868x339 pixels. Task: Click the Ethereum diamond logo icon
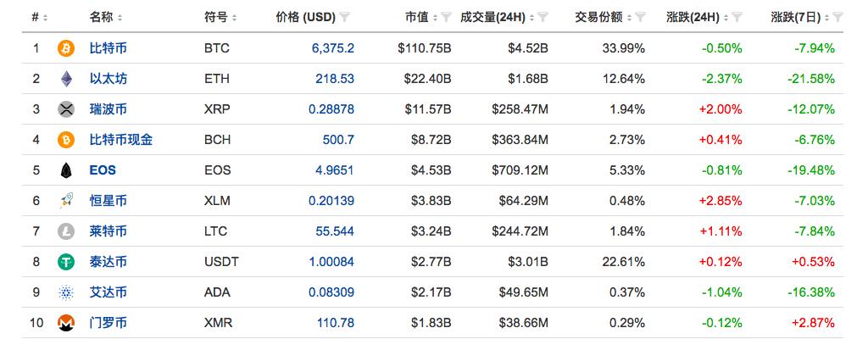(65, 79)
